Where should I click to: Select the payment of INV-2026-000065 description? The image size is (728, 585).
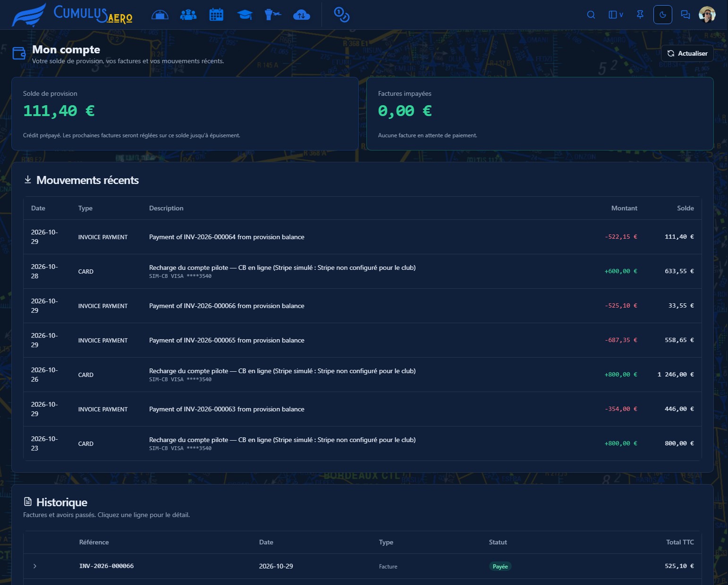click(x=227, y=340)
